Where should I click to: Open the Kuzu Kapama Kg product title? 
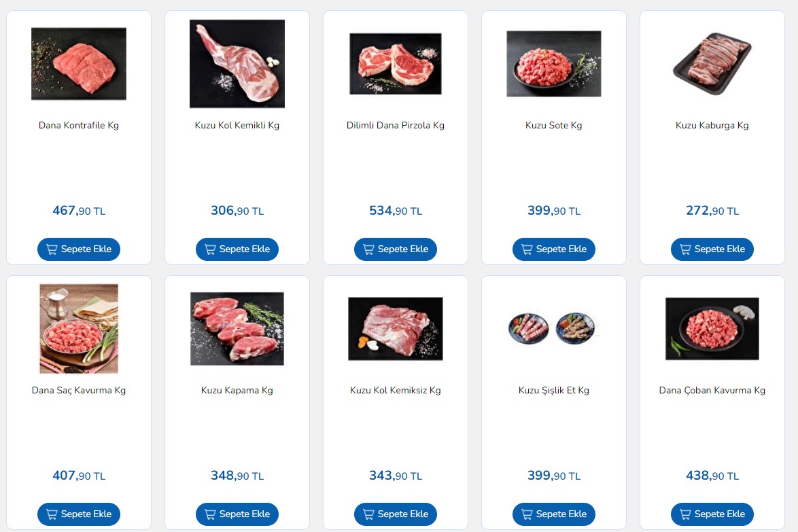[237, 390]
